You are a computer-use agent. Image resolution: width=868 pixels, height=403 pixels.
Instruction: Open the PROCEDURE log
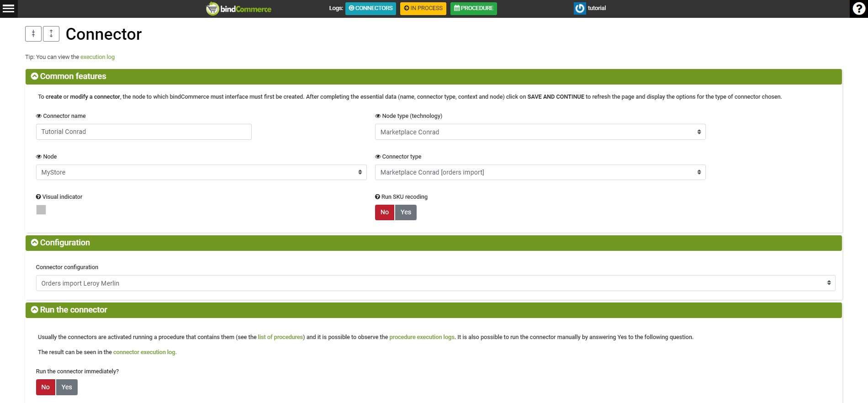[473, 8]
